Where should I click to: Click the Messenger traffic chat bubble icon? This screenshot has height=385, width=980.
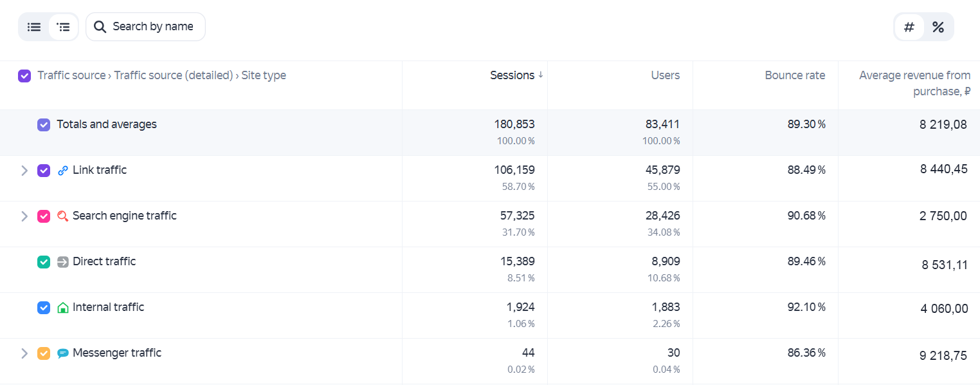(x=62, y=353)
